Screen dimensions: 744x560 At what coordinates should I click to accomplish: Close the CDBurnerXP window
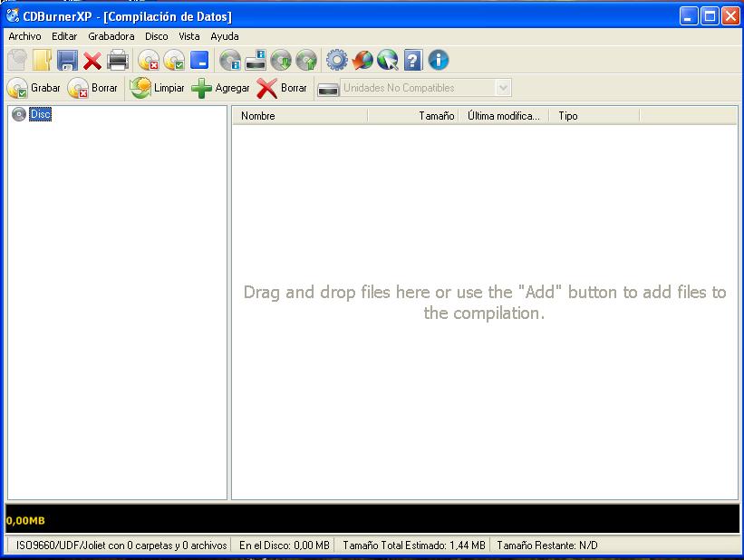[x=730, y=16]
